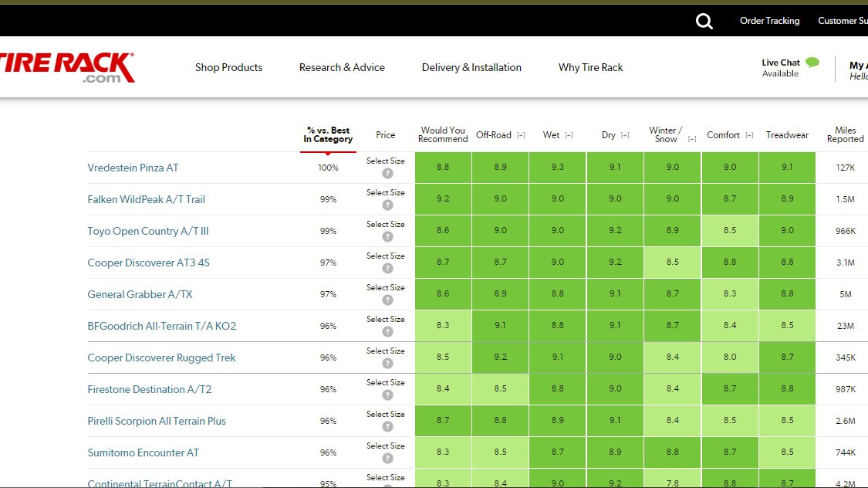Open the search magnifier icon
The height and width of the screenshot is (488, 868).
pyautogui.click(x=704, y=21)
